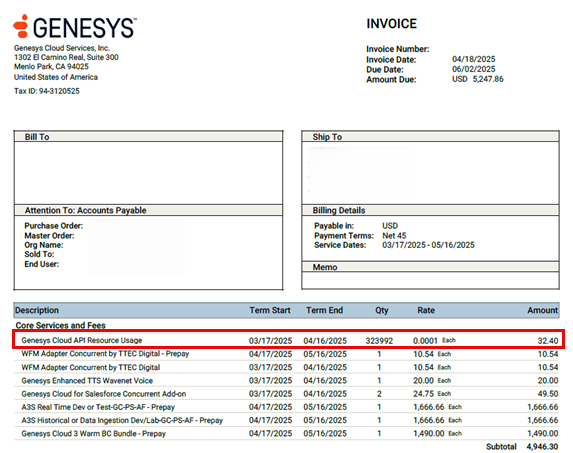
Task: Click quantity 323992
Action: click(379, 341)
